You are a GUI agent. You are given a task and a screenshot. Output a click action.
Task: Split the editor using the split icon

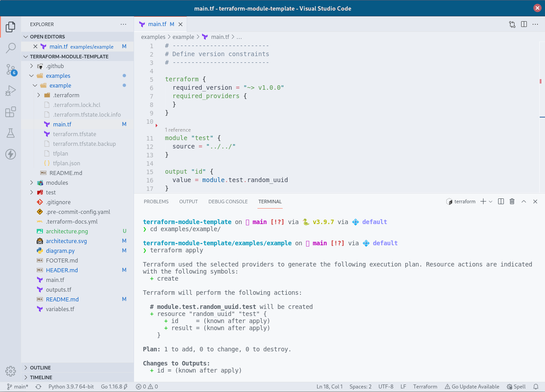pyautogui.click(x=523, y=24)
